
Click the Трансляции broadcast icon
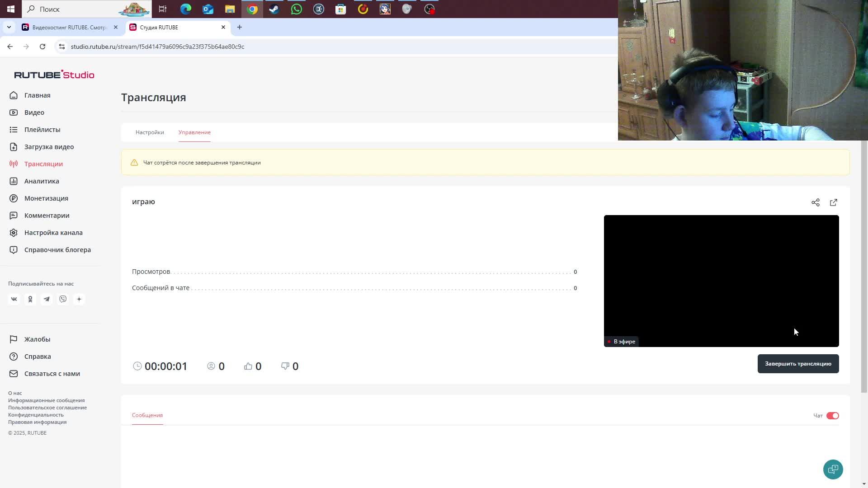click(14, 164)
